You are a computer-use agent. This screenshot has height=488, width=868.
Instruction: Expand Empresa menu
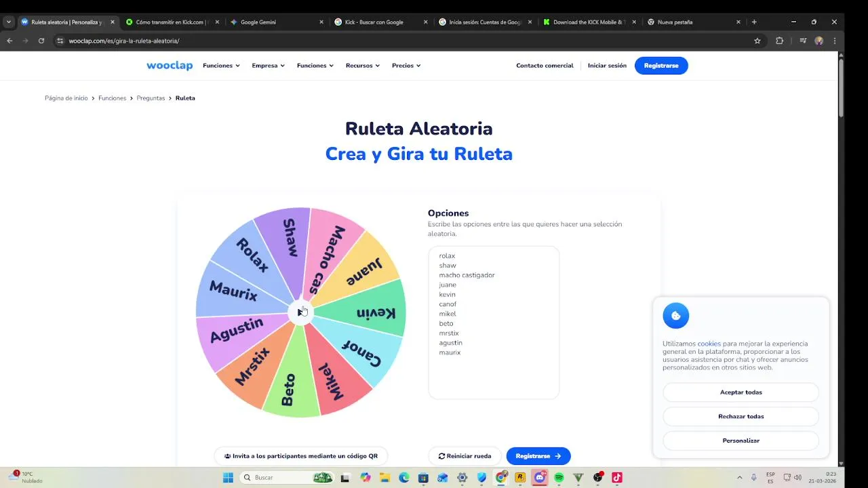click(x=268, y=66)
